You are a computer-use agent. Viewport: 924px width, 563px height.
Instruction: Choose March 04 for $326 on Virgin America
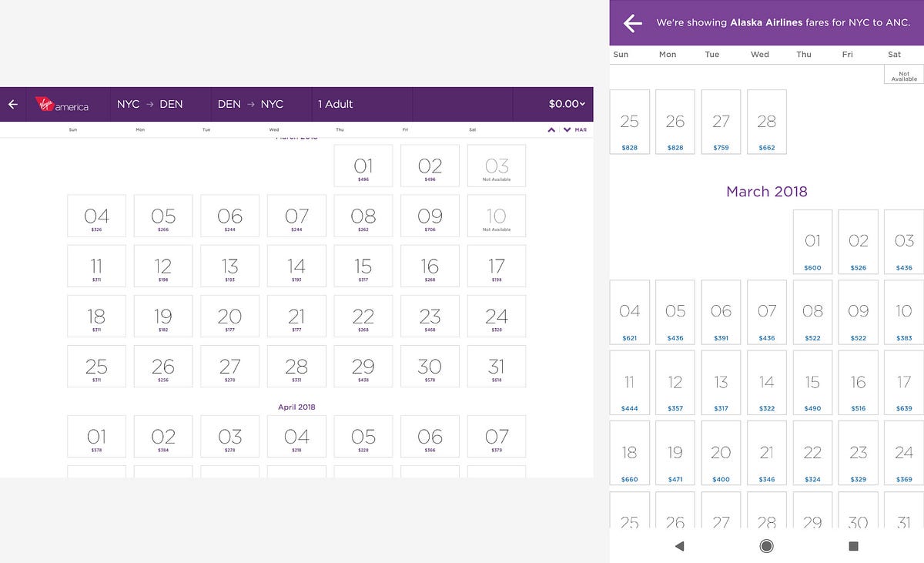tap(96, 216)
